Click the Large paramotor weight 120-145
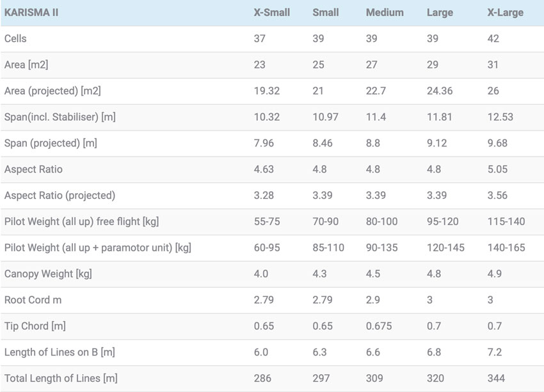This screenshot has height=392, width=544. click(x=445, y=248)
